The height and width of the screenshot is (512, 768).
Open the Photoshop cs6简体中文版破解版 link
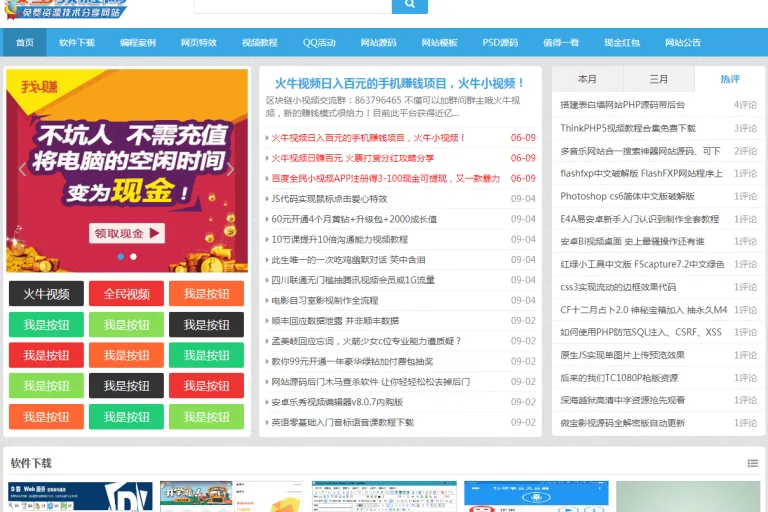[x=627, y=196]
